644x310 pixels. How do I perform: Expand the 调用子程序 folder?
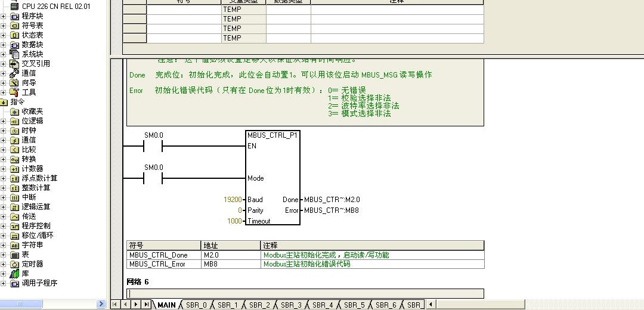tap(4, 283)
